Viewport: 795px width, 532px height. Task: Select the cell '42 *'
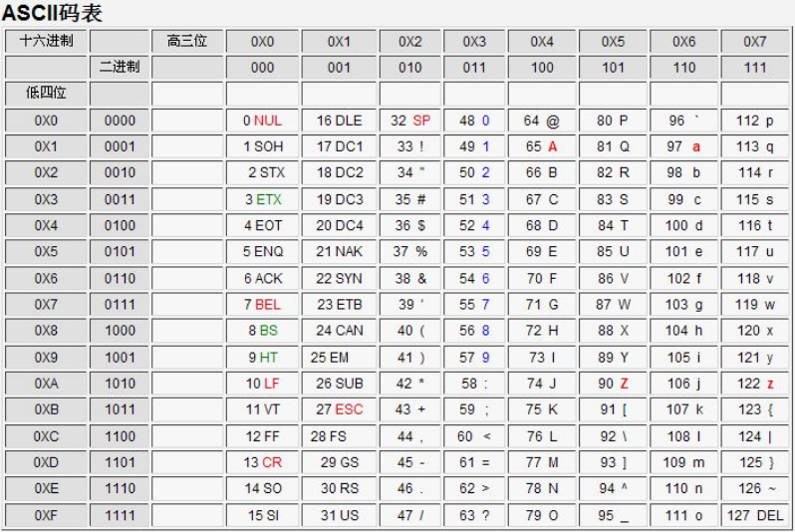pos(409,384)
